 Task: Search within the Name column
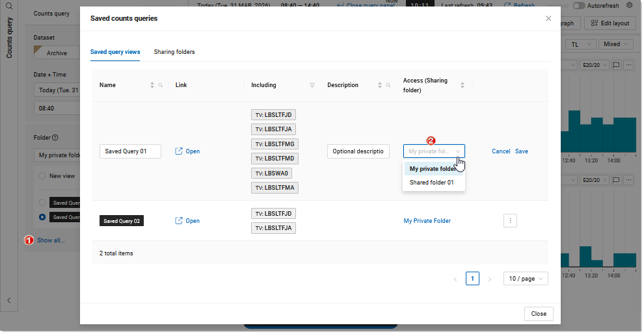[x=161, y=85]
